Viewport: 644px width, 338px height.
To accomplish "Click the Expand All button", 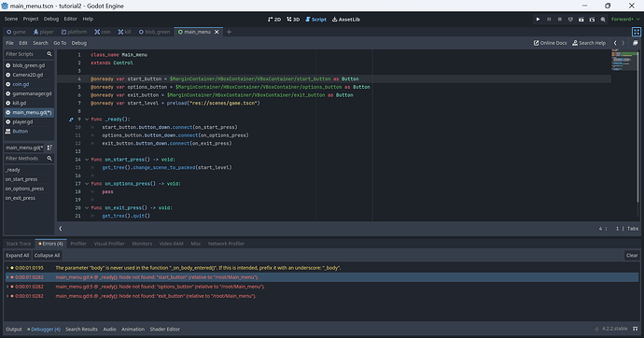I will click(17, 256).
